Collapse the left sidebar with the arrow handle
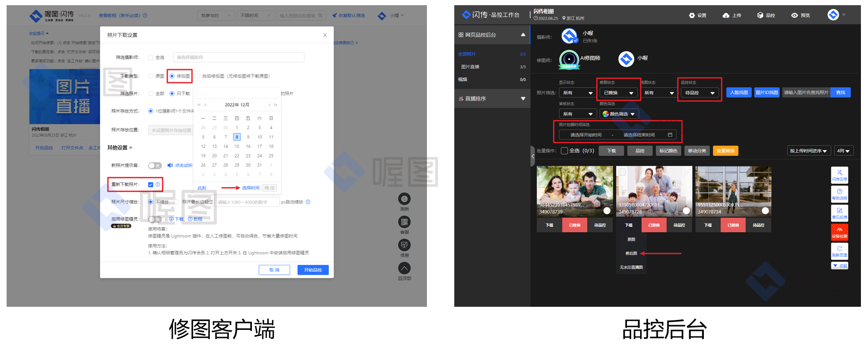 [533, 156]
